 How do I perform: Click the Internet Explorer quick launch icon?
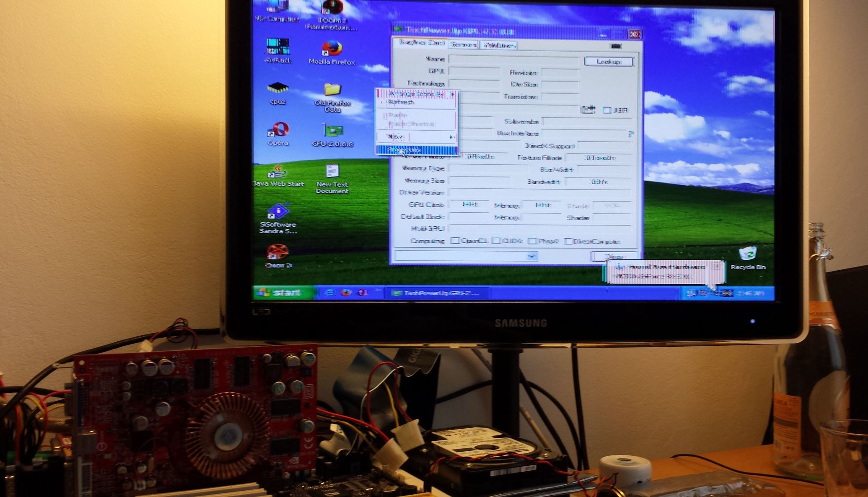pos(330,293)
